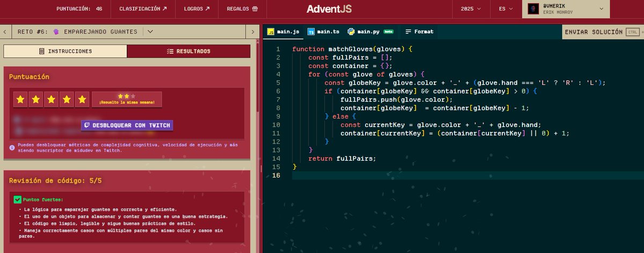Image resolution: width=644 pixels, height=253 pixels.
Task: Click the first score star
Action: click(20, 100)
